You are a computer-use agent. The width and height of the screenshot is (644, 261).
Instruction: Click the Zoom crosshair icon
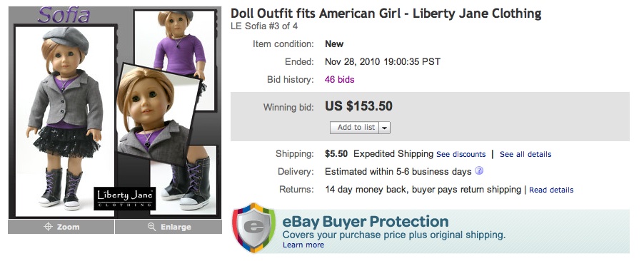coord(48,227)
